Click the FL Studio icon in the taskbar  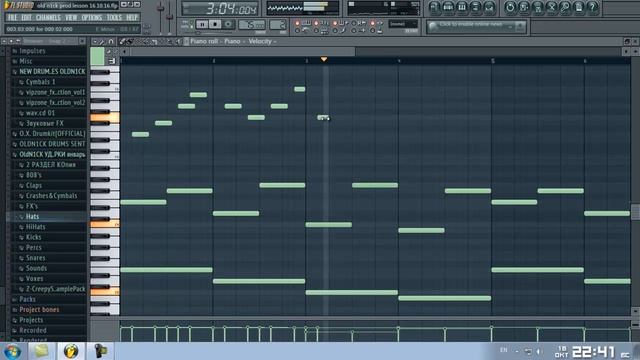71,351
